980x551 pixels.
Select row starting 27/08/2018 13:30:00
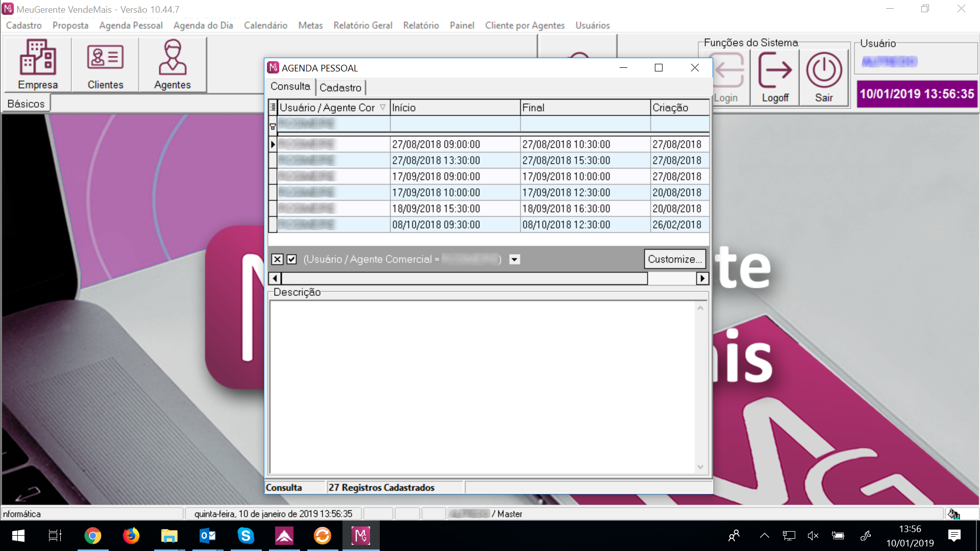(x=489, y=160)
